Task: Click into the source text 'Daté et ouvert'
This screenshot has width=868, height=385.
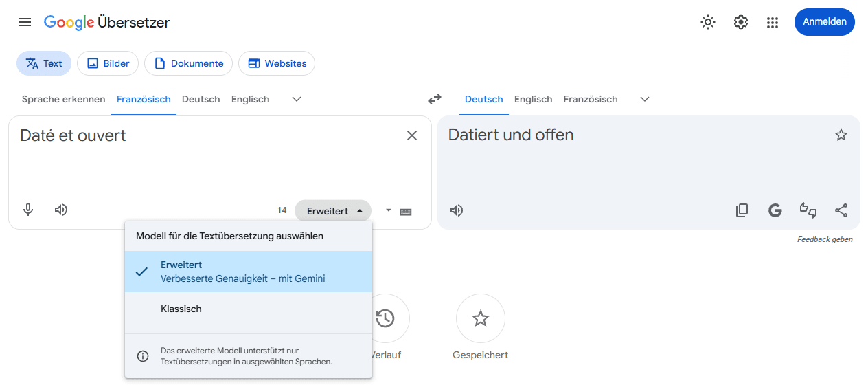Action: [73, 135]
